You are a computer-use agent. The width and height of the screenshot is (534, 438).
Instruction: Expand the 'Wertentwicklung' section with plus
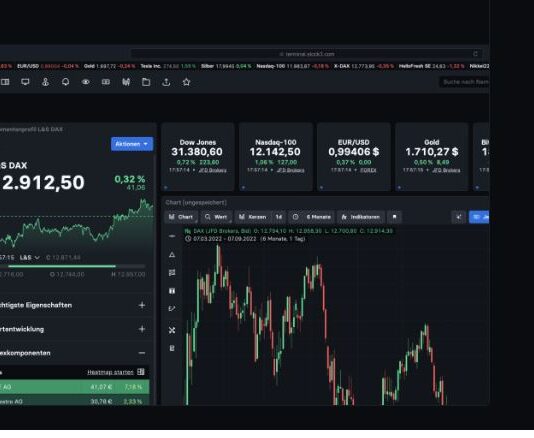click(142, 329)
